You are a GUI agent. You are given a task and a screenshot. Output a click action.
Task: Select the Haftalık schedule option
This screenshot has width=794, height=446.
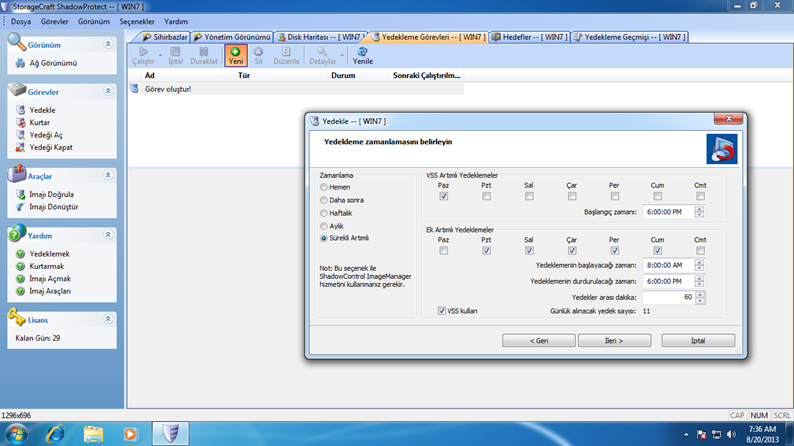pyautogui.click(x=324, y=213)
